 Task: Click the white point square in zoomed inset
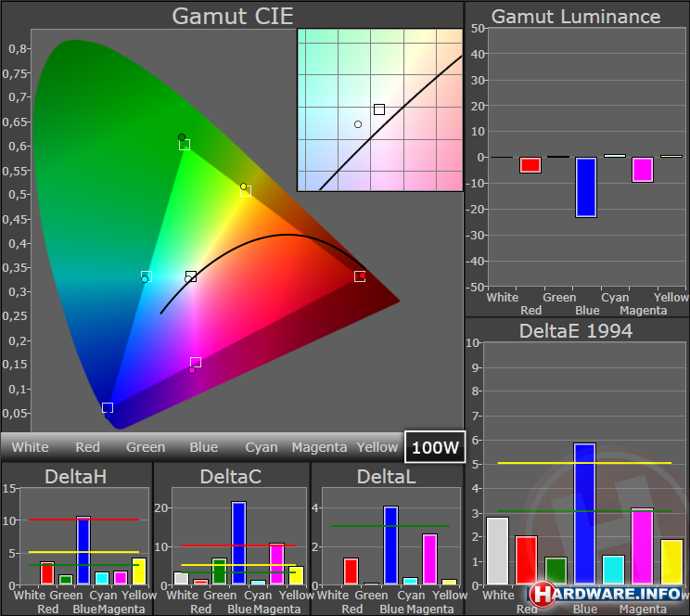(379, 109)
